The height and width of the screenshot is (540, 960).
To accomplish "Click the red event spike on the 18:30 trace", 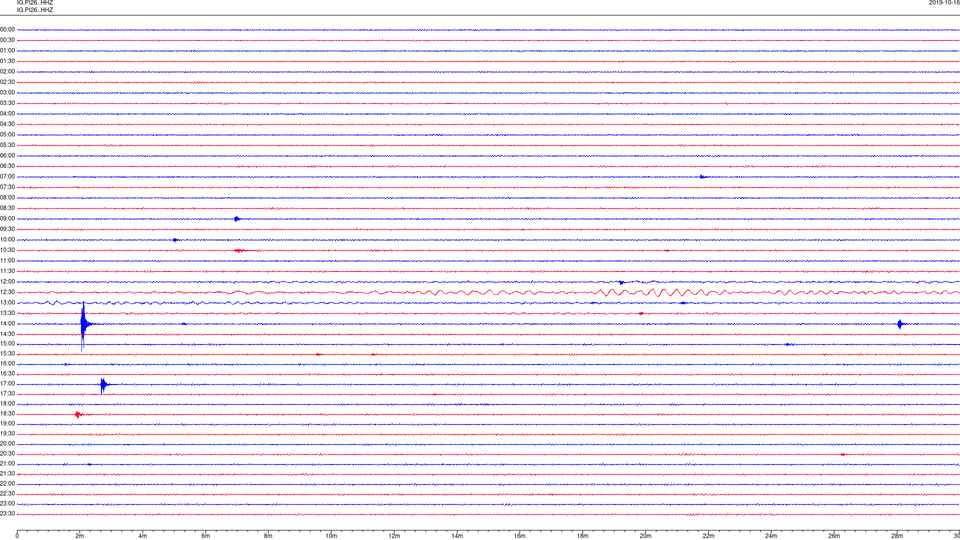I will [x=78, y=414].
